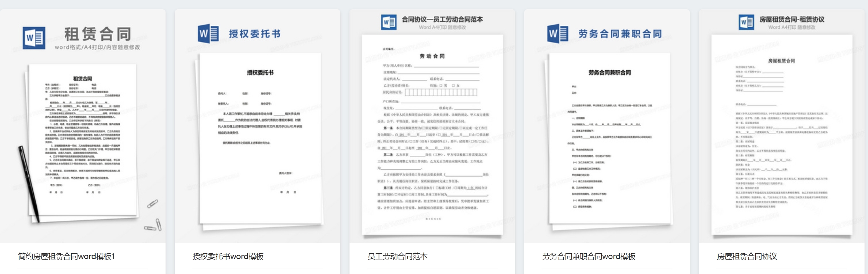868x274 pixels.
Task: Open the 房屋租赁合同协议 title link
Action: tap(747, 256)
